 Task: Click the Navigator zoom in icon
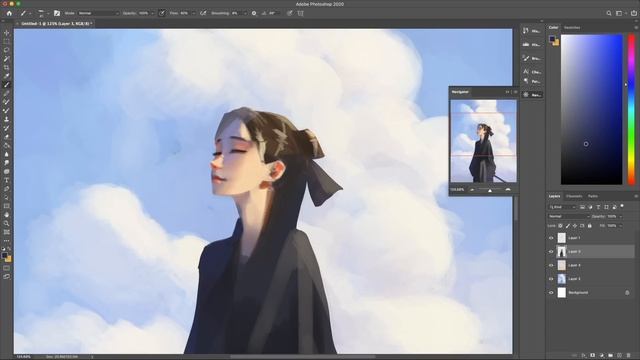click(x=508, y=190)
